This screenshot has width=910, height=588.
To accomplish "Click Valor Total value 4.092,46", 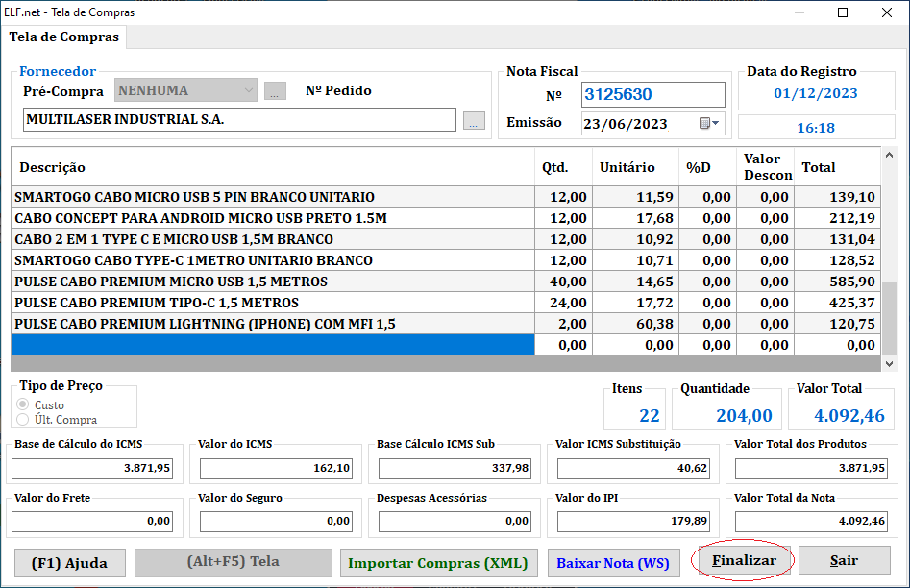I will point(849,416).
